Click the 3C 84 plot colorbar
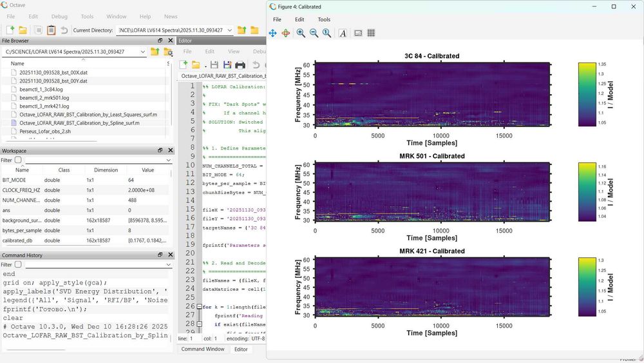 (x=587, y=95)
